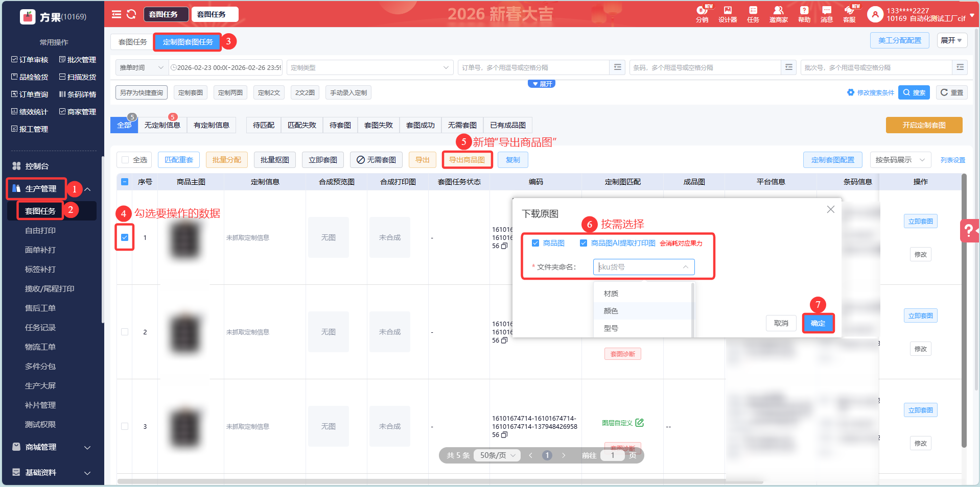Open the 设计器 header icon
Screen dimensions: 980x487
click(728, 14)
